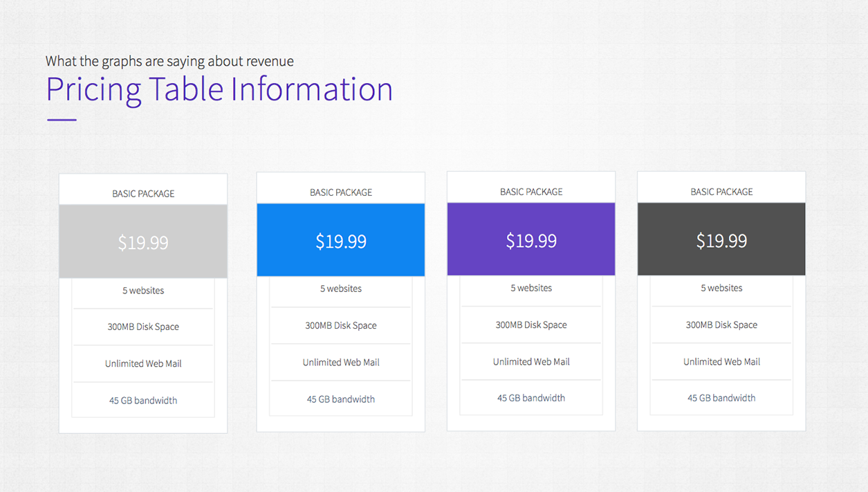Select 45 GB bandwidth on the blue card
Screen dimensions: 868x492
coord(340,399)
